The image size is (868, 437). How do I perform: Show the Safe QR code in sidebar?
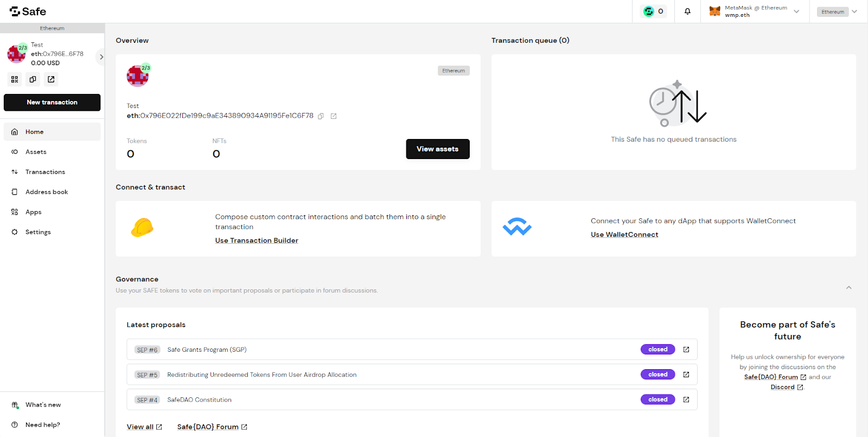15,79
